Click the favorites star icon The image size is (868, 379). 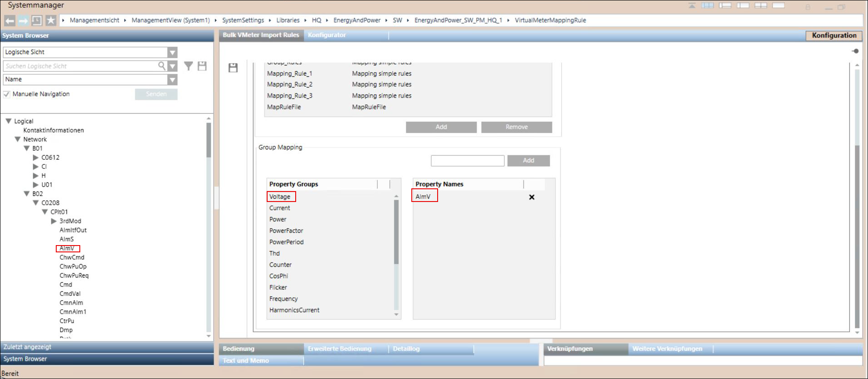click(51, 20)
